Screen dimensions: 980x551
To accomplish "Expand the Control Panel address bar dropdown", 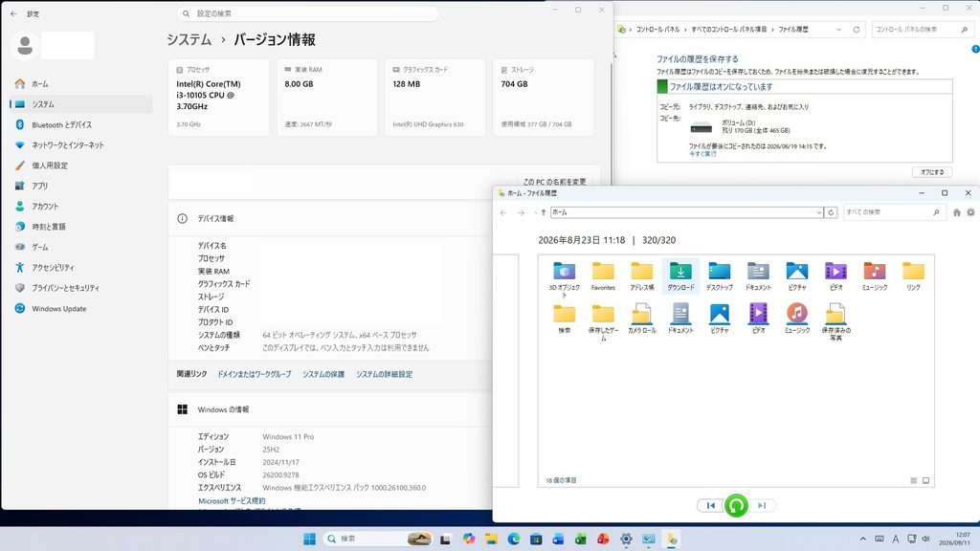I will (838, 30).
